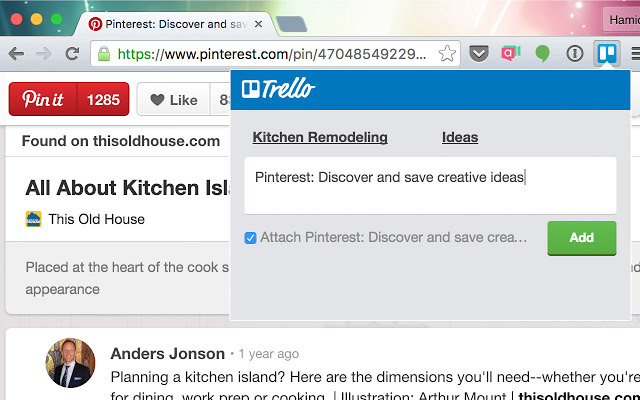Click Anders Jonson's profile photo
Viewport: 640px width, 400px height.
(x=71, y=363)
